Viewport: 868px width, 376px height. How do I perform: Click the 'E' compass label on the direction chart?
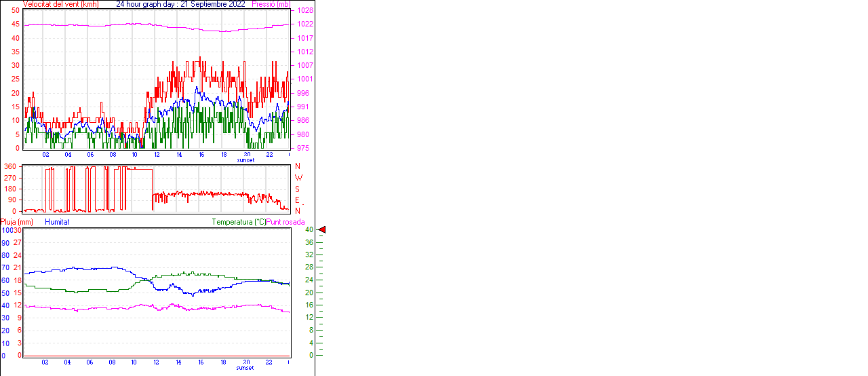(297, 200)
